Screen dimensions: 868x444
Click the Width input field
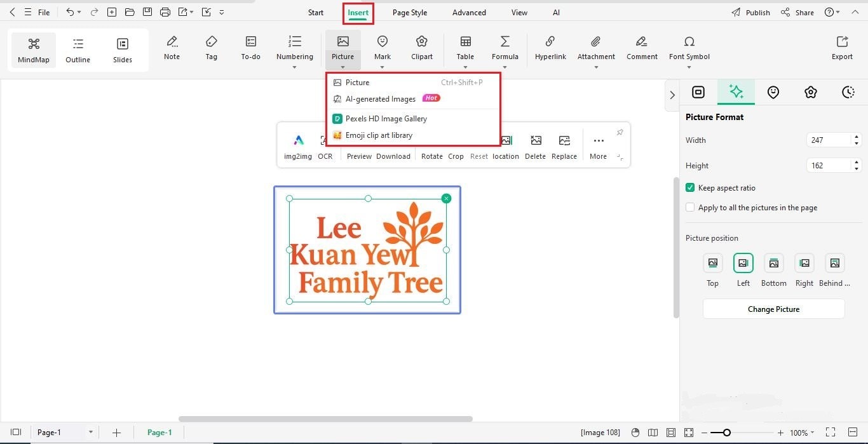(829, 140)
